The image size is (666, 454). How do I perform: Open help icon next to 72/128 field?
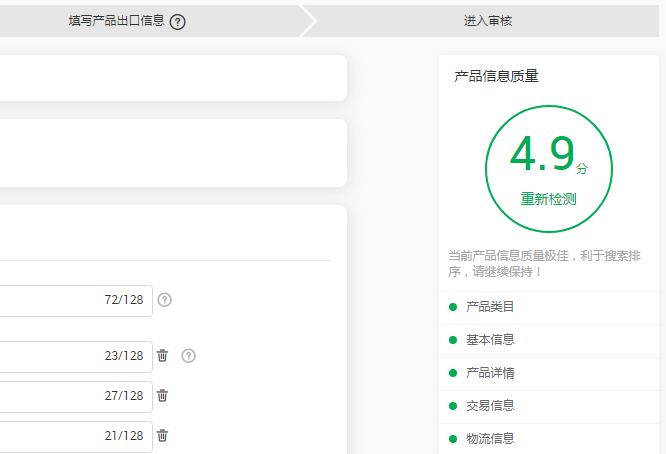165,300
